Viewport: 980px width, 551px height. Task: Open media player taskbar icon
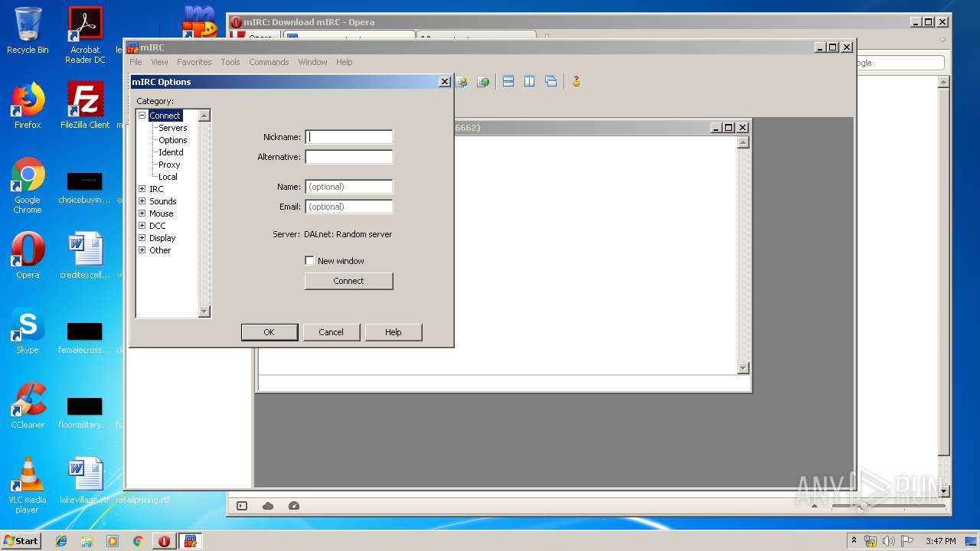(113, 541)
